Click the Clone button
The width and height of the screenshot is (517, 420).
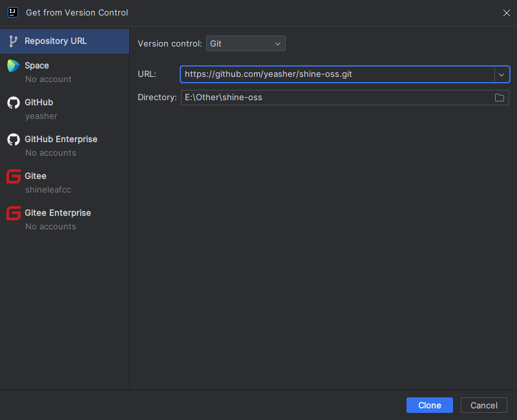click(429, 405)
